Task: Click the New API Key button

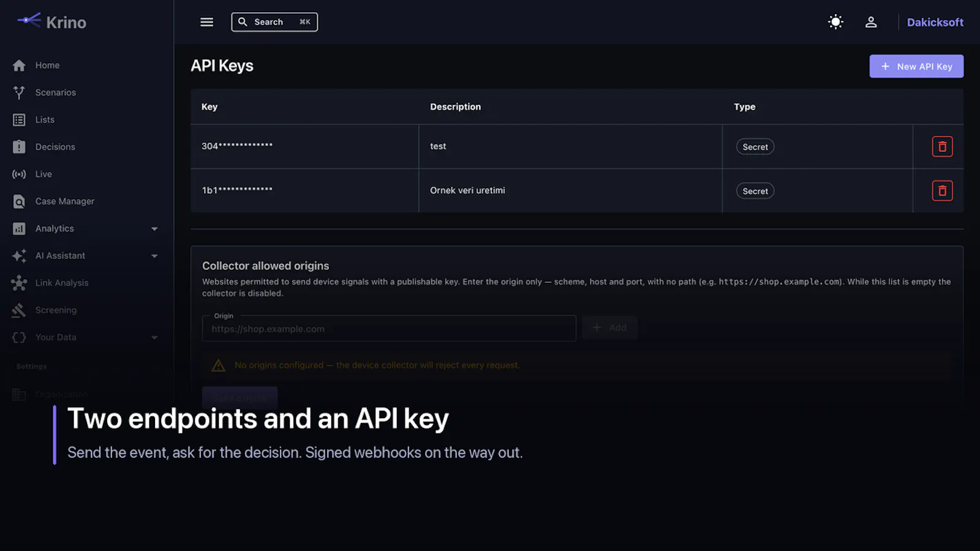Action: pyautogui.click(x=916, y=66)
